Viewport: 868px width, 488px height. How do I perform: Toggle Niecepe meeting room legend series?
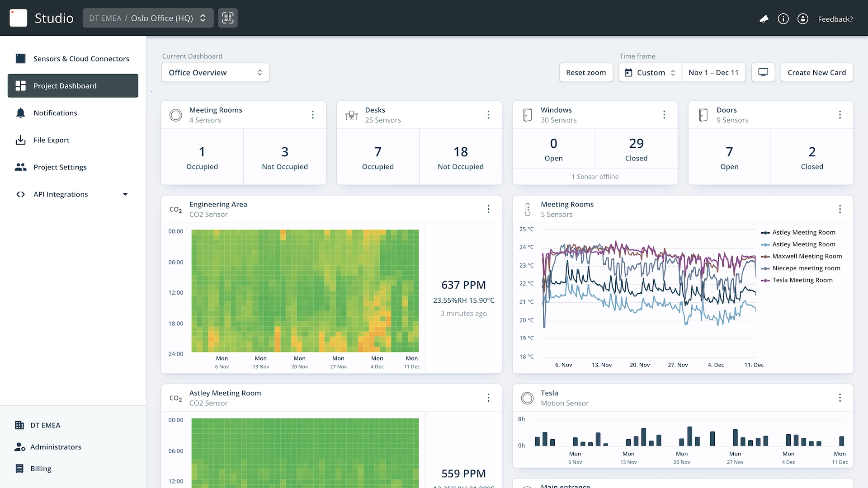(x=806, y=268)
